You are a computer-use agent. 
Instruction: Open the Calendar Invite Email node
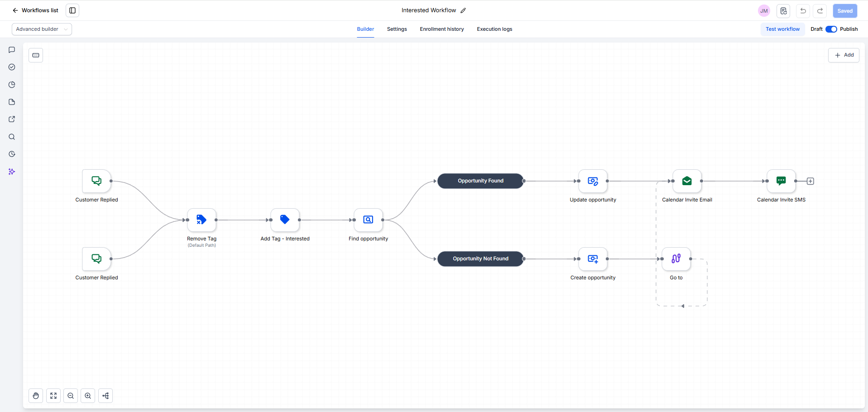tap(687, 181)
